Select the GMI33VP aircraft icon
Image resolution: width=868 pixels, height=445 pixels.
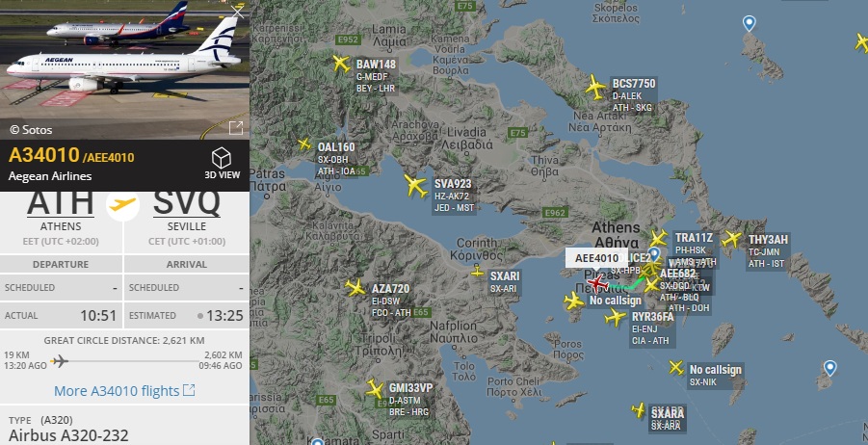pyautogui.click(x=375, y=388)
